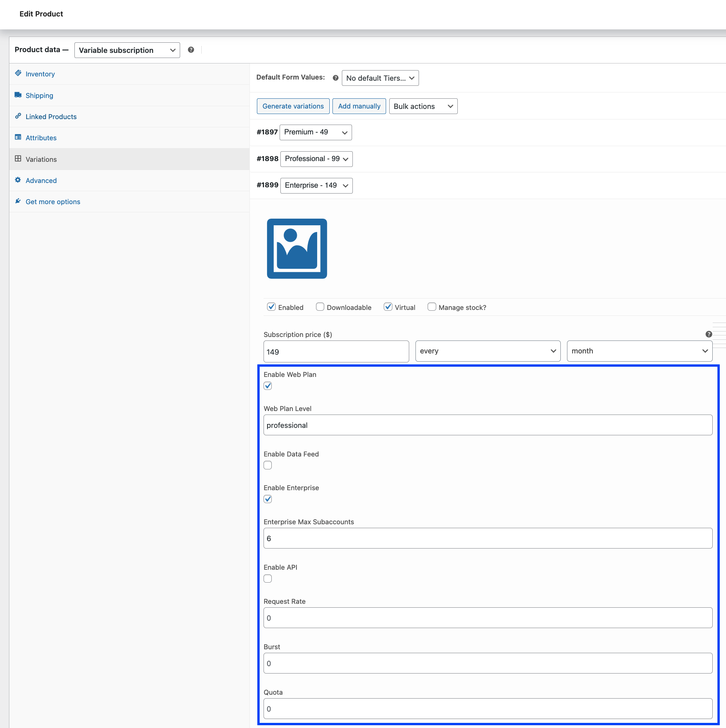This screenshot has height=728, width=726.
Task: Click the variation image placeholder thumbnail
Action: pos(297,249)
